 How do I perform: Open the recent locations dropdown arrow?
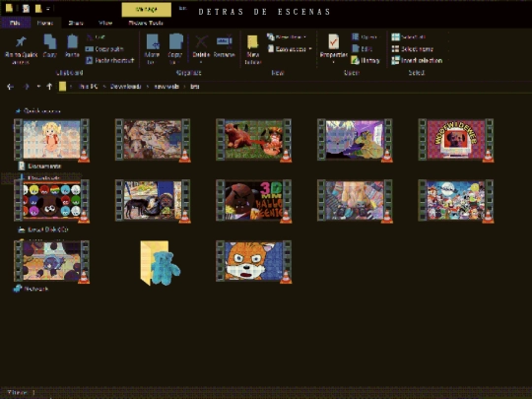(x=38, y=86)
